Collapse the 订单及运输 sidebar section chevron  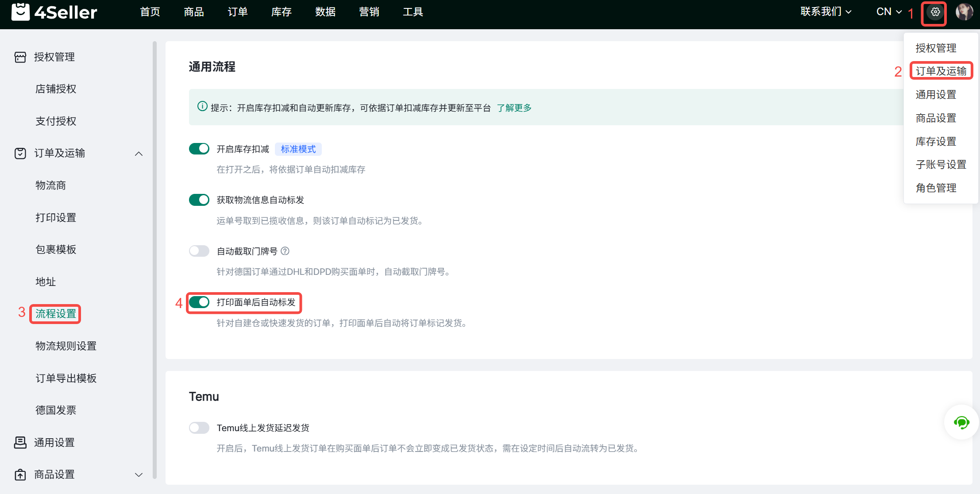click(139, 154)
